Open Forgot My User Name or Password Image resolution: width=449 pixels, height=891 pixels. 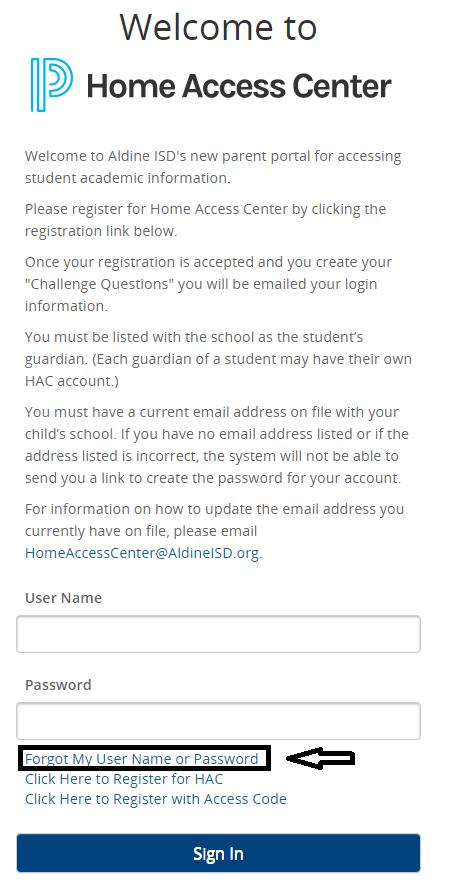(142, 759)
